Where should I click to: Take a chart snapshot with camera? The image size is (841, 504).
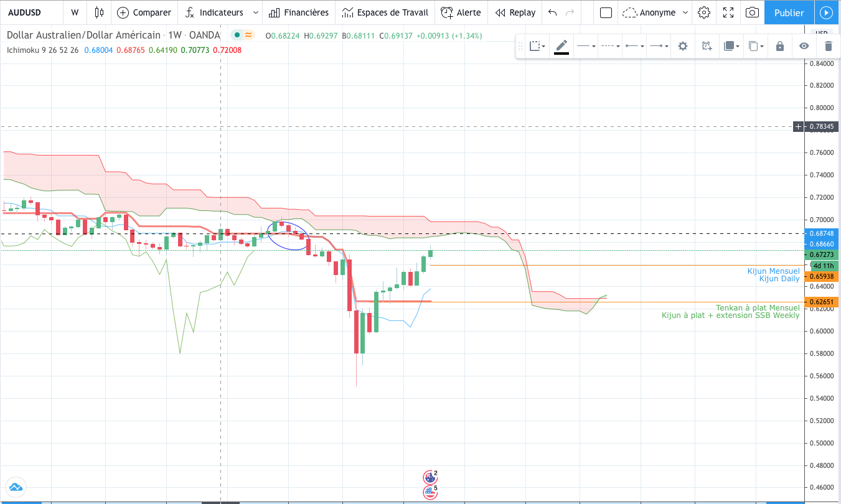752,12
